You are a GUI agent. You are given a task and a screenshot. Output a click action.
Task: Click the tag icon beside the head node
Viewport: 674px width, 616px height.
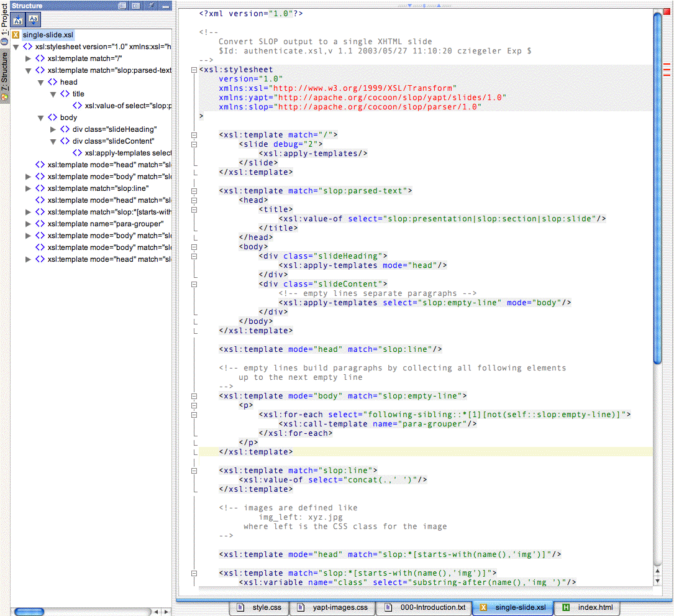(52, 82)
